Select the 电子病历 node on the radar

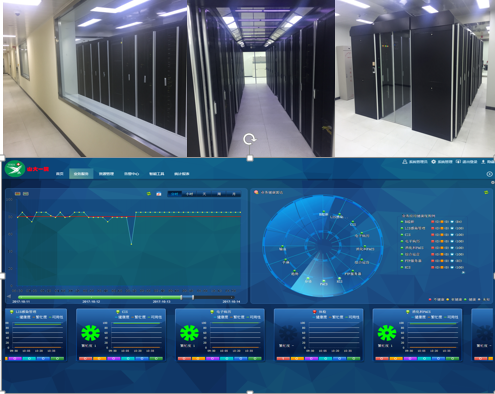coord(362,234)
